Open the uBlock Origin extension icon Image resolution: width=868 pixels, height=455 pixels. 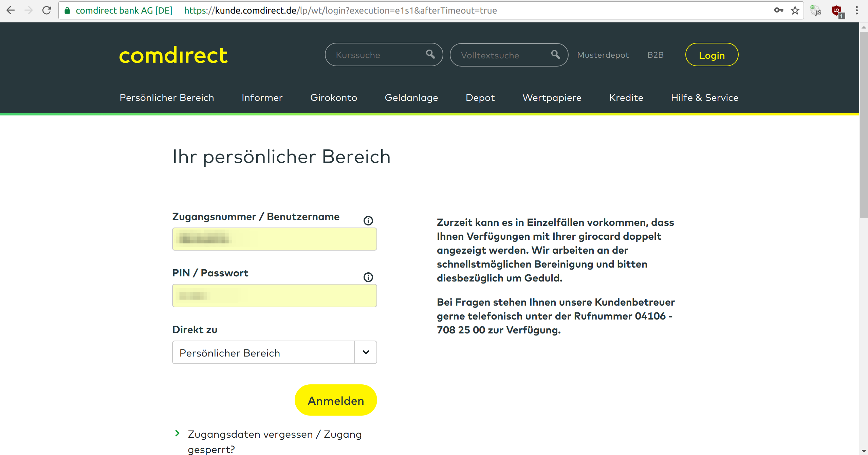pyautogui.click(x=838, y=10)
